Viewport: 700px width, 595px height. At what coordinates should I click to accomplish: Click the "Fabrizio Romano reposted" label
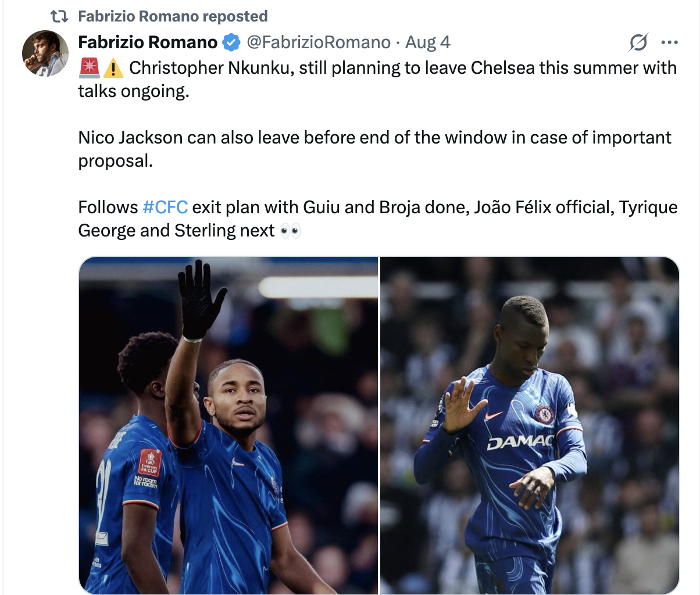click(173, 16)
